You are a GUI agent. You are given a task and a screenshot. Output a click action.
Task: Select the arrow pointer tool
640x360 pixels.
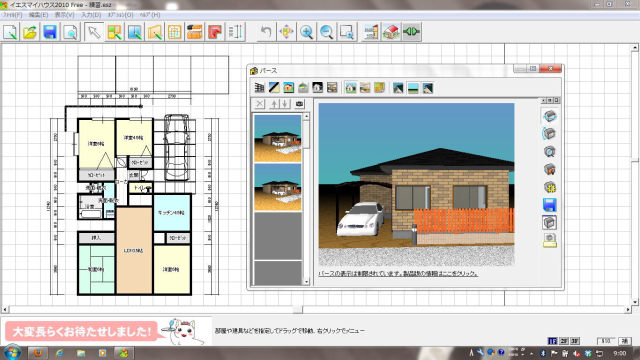point(94,32)
